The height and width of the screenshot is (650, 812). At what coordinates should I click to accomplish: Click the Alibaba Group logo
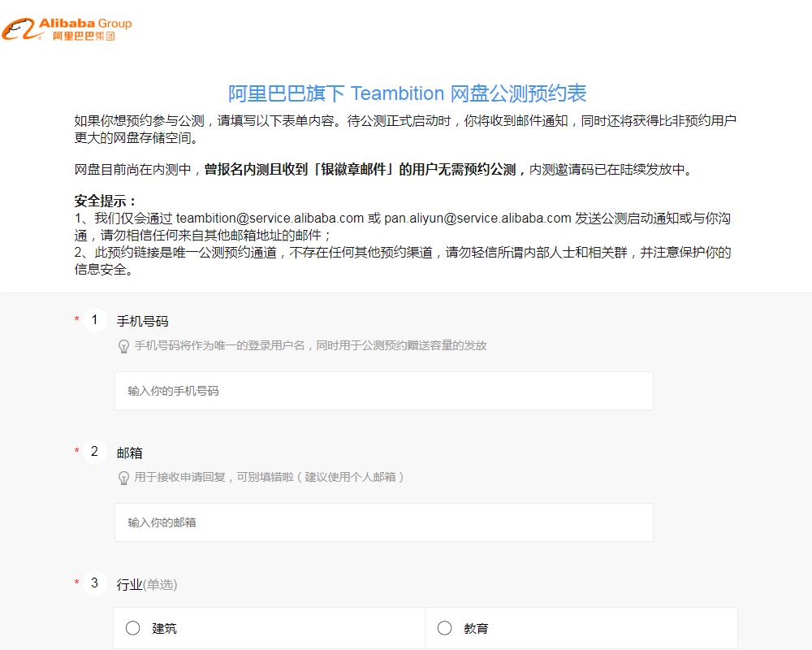[x=67, y=29]
